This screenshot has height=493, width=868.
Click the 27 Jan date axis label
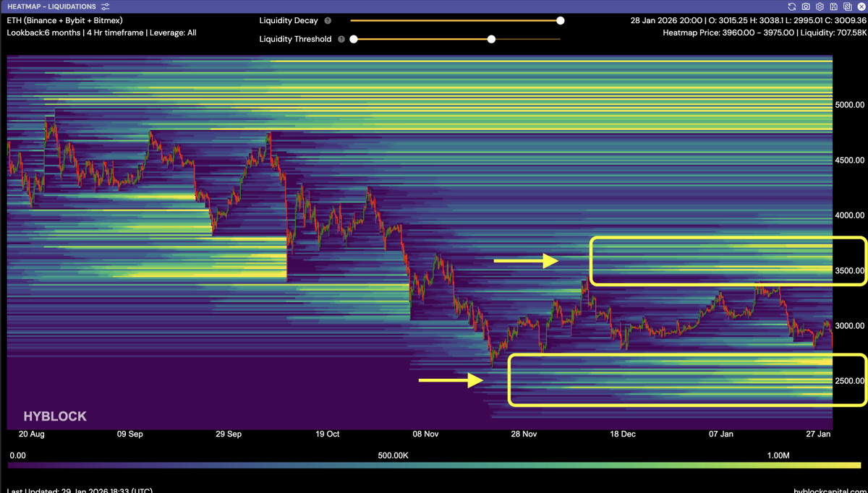click(818, 434)
